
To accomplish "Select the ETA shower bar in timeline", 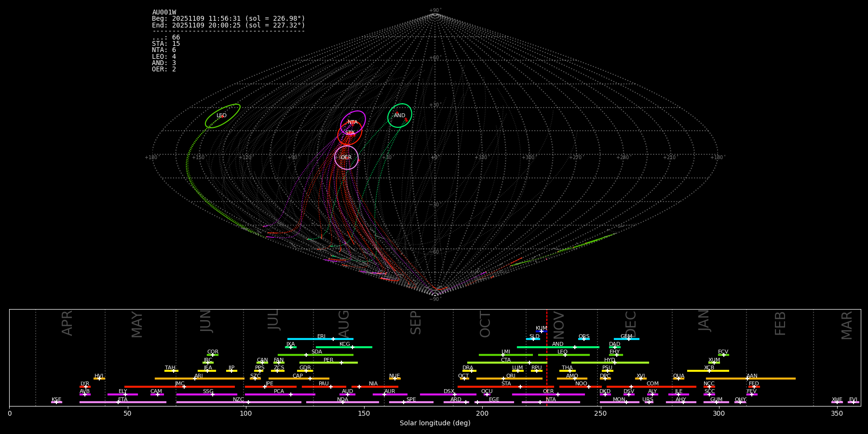I will 123,402.
